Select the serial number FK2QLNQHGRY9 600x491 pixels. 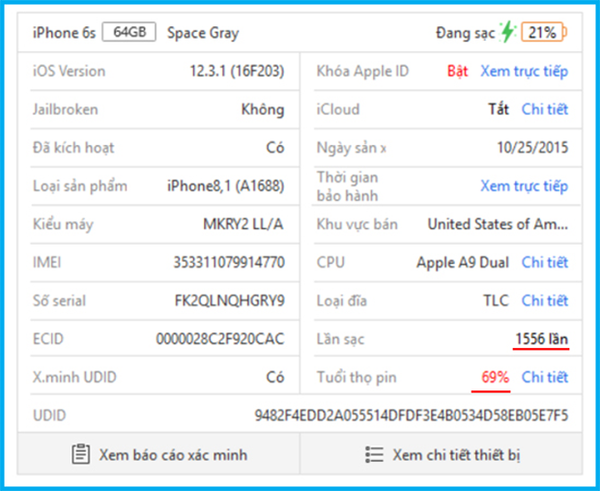[229, 300]
